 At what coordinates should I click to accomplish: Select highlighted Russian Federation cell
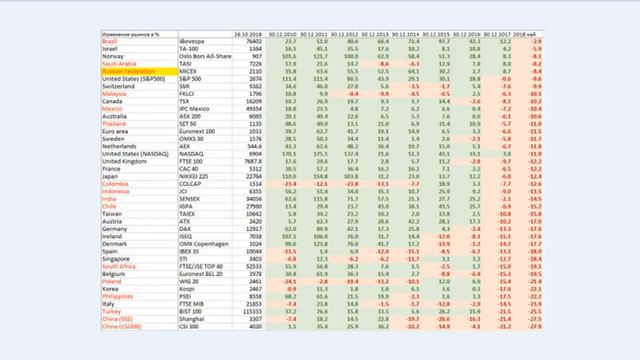(140, 71)
